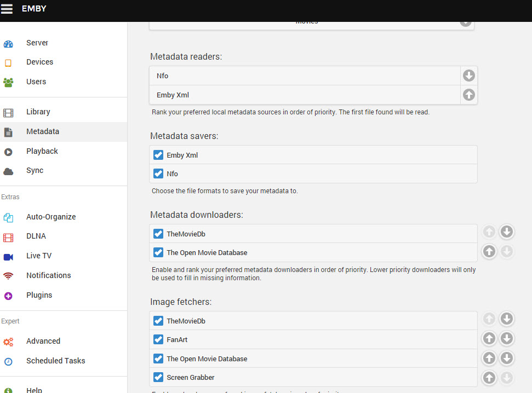The width and height of the screenshot is (532, 393).
Task: Click the Advanced gears icon
Action: tap(8, 342)
